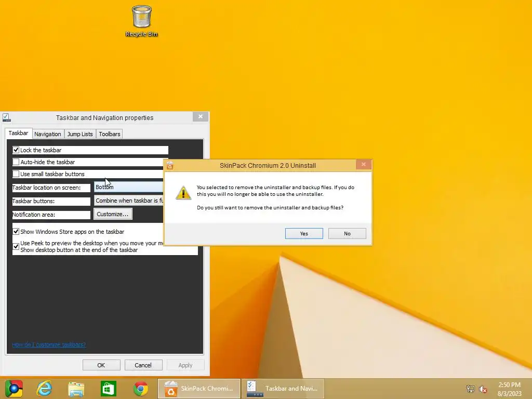532x399 pixels.
Task: Switch to the Toolbars tab
Action: [109, 134]
